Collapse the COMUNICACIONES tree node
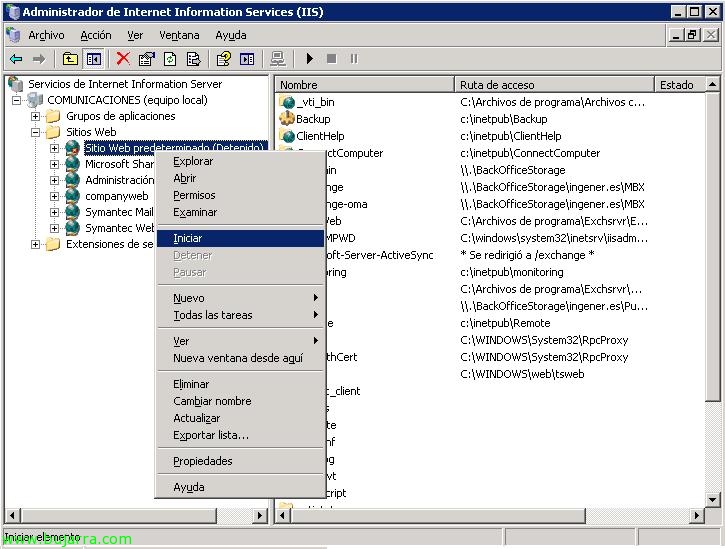Viewport: 725px width, 549px height. [x=17, y=100]
